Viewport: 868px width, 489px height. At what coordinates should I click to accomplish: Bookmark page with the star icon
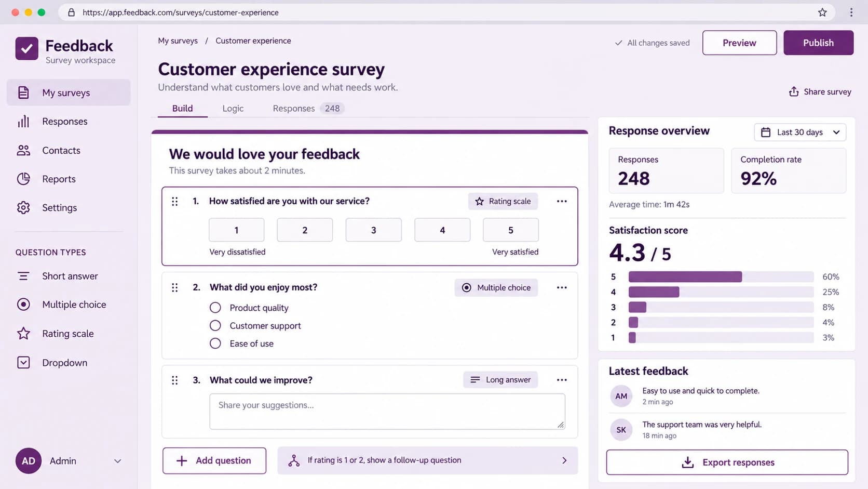822,12
